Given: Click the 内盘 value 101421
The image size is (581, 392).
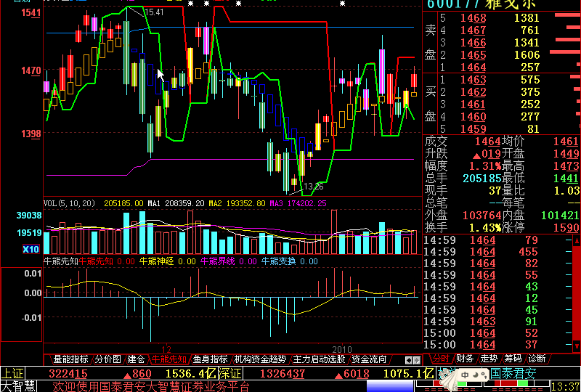Looking at the screenshot, I should click(559, 215).
